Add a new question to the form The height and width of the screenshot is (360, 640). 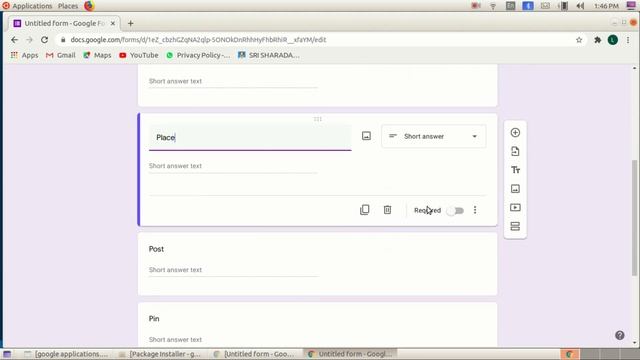pos(515,133)
